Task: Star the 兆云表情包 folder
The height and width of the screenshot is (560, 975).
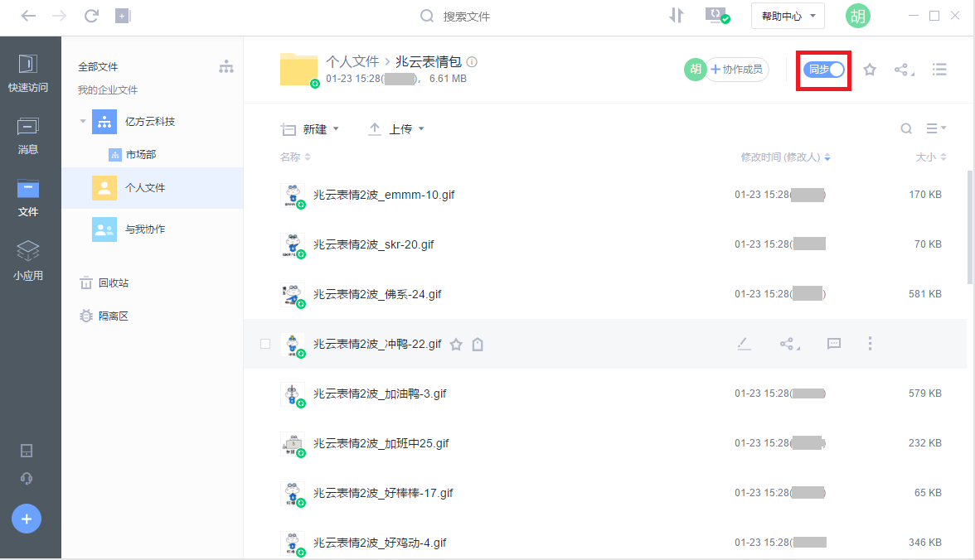Action: [x=869, y=70]
